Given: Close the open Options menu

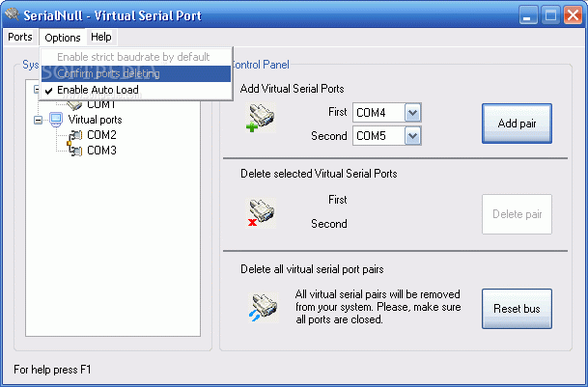Looking at the screenshot, I should coord(62,38).
